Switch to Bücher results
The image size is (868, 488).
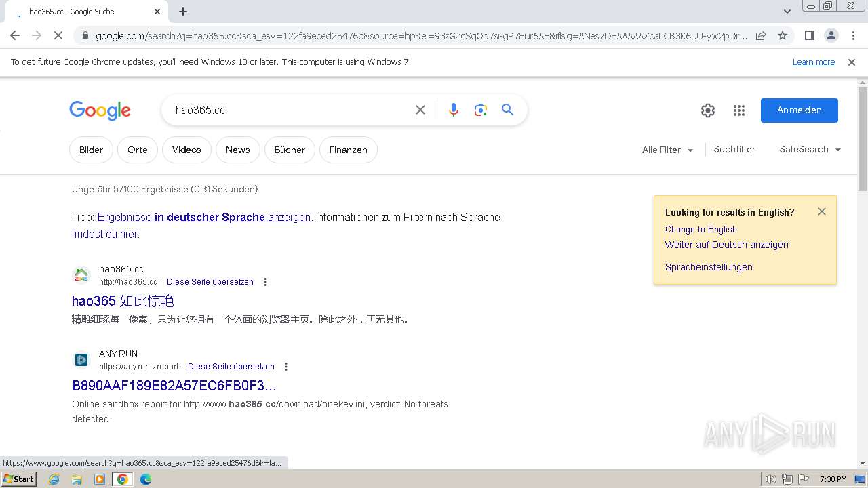pyautogui.click(x=290, y=150)
